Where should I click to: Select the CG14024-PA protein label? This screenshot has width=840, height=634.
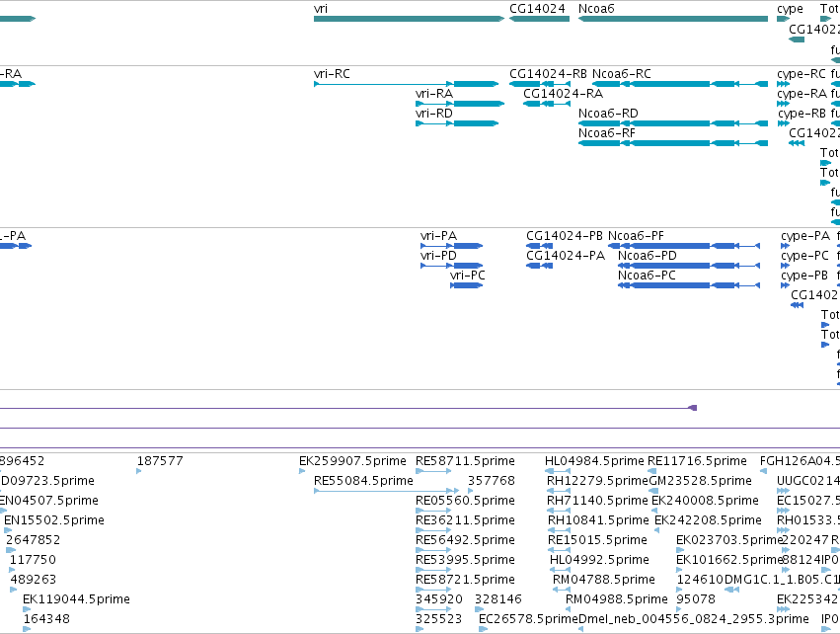(566, 256)
